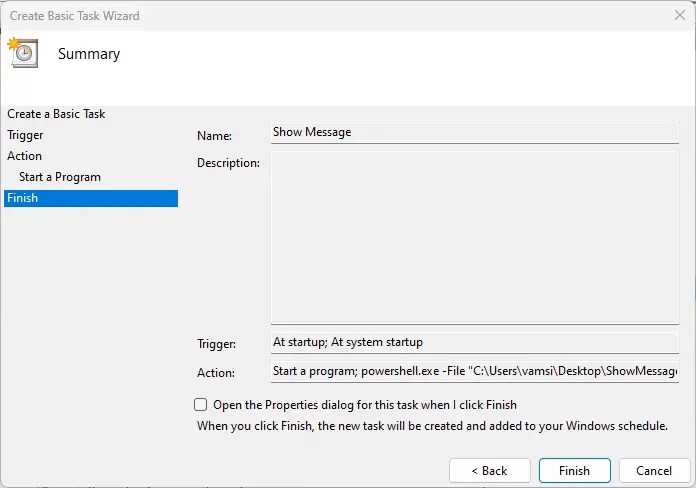Image resolution: width=696 pixels, height=488 pixels.
Task: Select the highlighted Finish step in sidebar
Action: [x=90, y=198]
